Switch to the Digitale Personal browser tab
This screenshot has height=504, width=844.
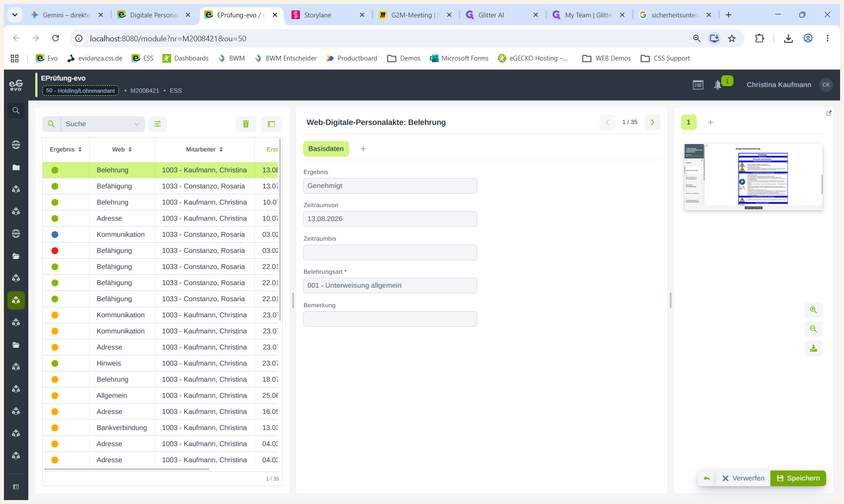(x=153, y=15)
